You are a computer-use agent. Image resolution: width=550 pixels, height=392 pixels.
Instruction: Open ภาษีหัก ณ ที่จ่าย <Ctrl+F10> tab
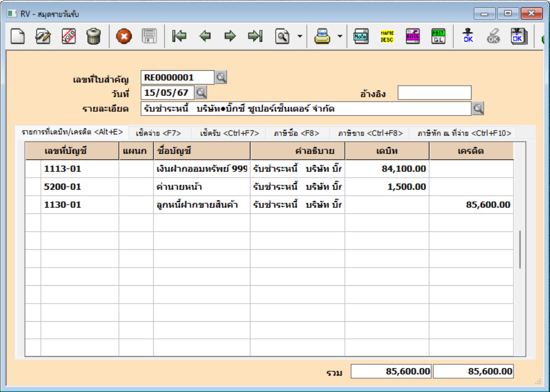pos(464,133)
